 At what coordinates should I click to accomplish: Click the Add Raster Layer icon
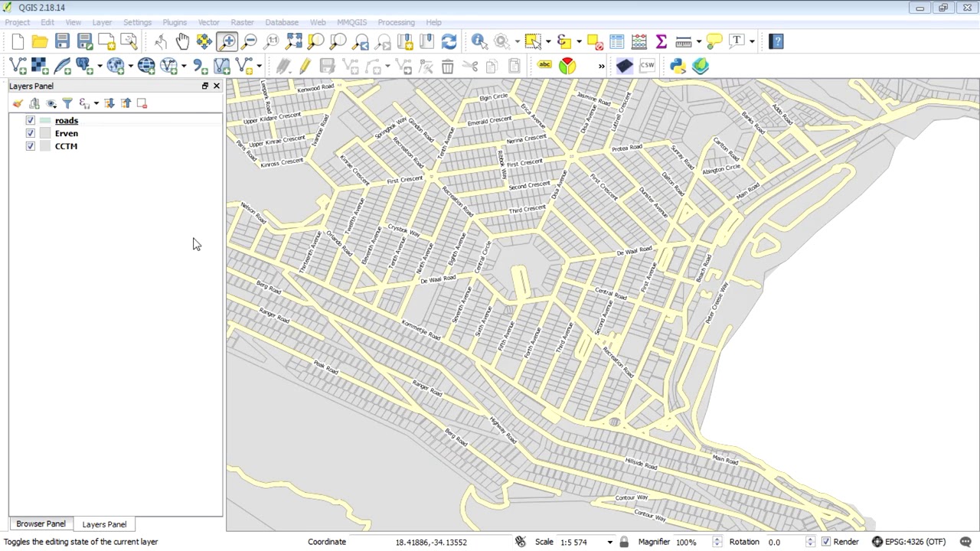click(x=40, y=67)
